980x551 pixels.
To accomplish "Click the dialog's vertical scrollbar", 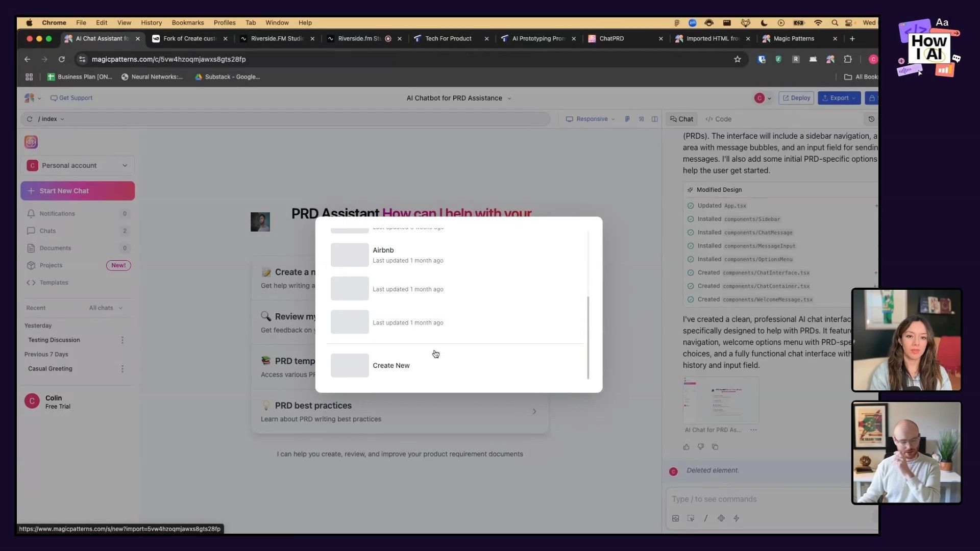I will pos(588,338).
